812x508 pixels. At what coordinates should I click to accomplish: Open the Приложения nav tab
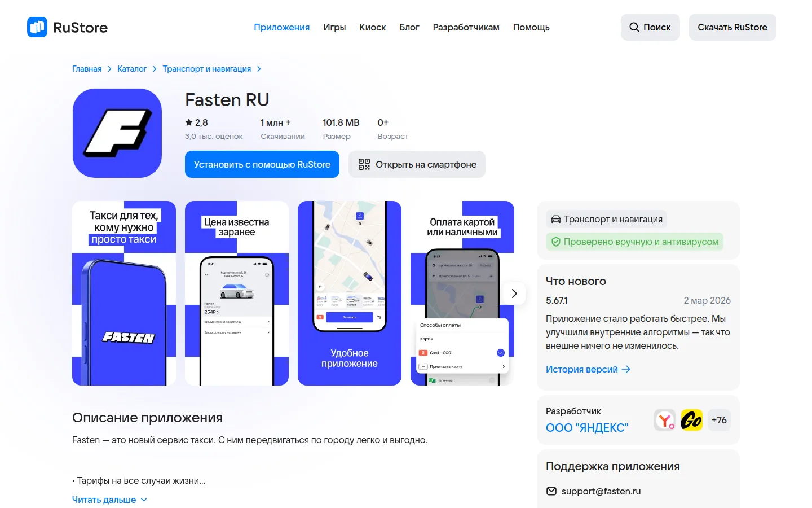pos(281,27)
